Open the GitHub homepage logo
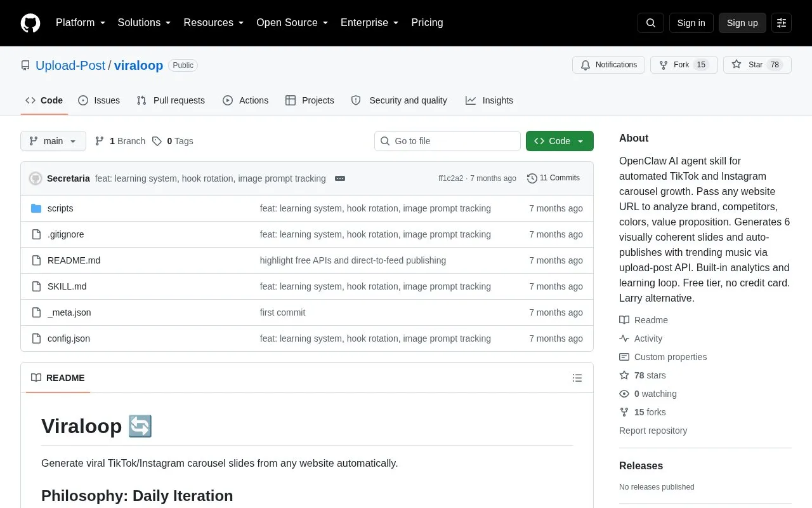The width and height of the screenshot is (812, 508). [x=30, y=23]
